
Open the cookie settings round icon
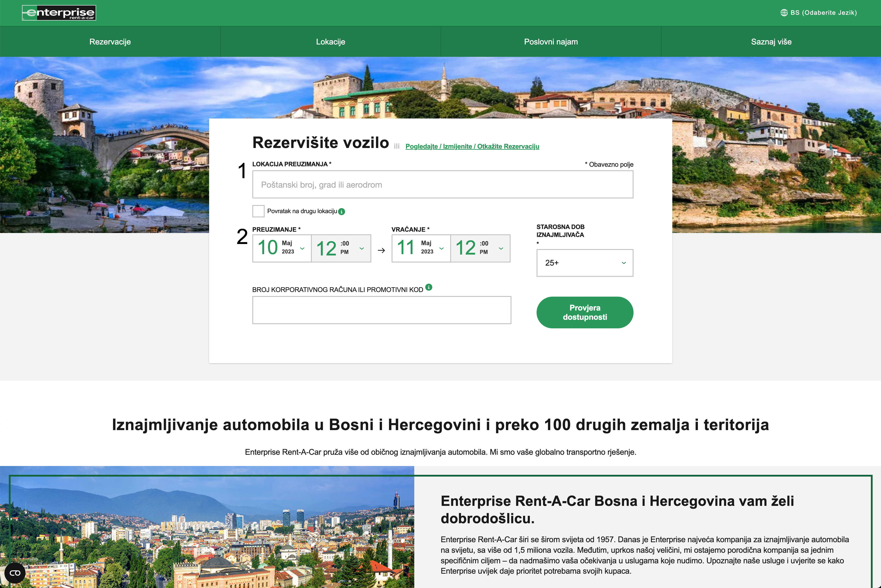[x=15, y=573]
